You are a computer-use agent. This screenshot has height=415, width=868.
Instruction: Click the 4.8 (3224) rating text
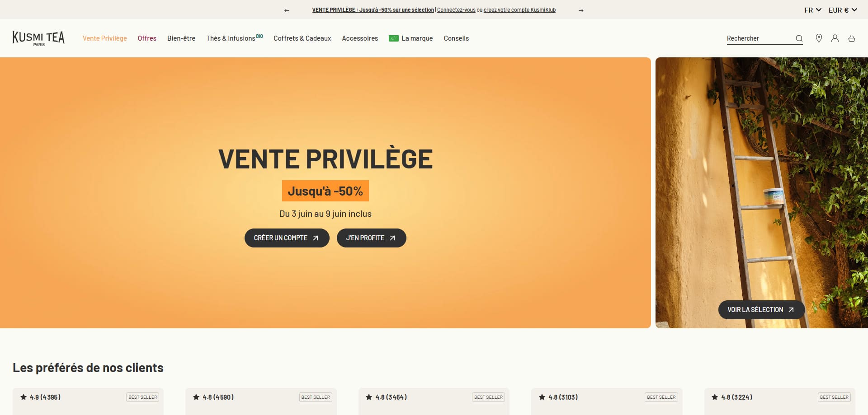[737, 397]
